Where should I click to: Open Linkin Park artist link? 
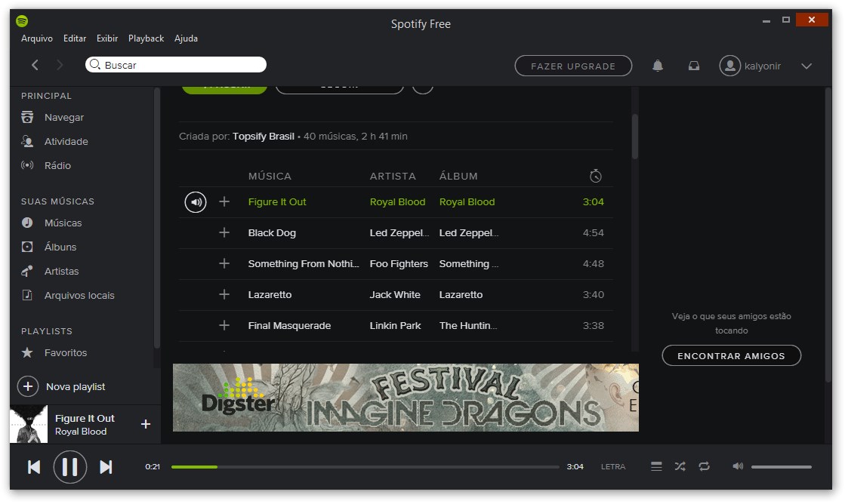[395, 326]
